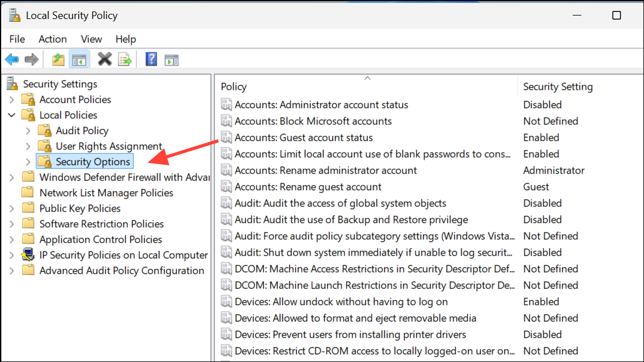Click the blue Back arrow in toolbar
The image size is (644, 362).
pyautogui.click(x=12, y=60)
